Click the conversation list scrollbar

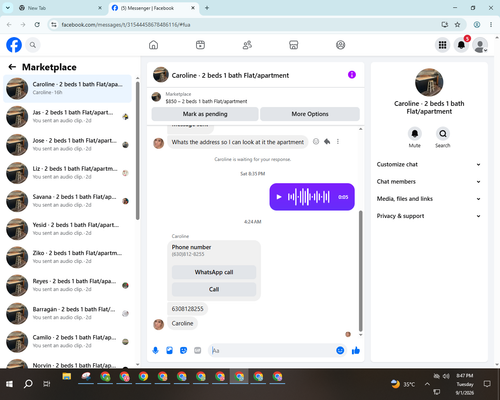click(137, 150)
